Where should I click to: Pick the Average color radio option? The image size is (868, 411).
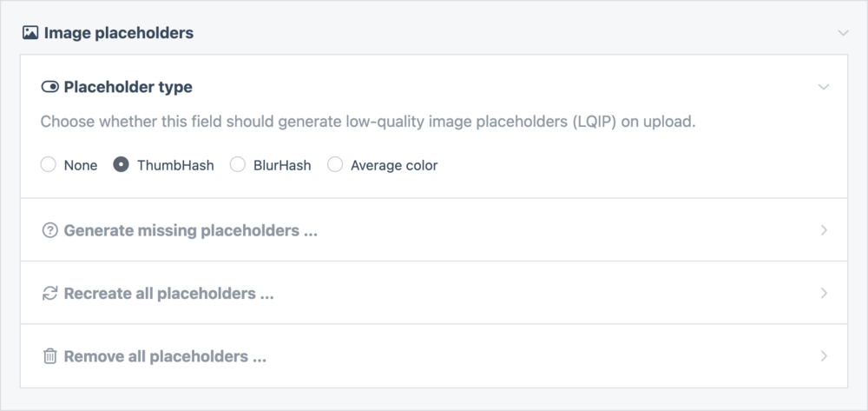click(x=335, y=165)
